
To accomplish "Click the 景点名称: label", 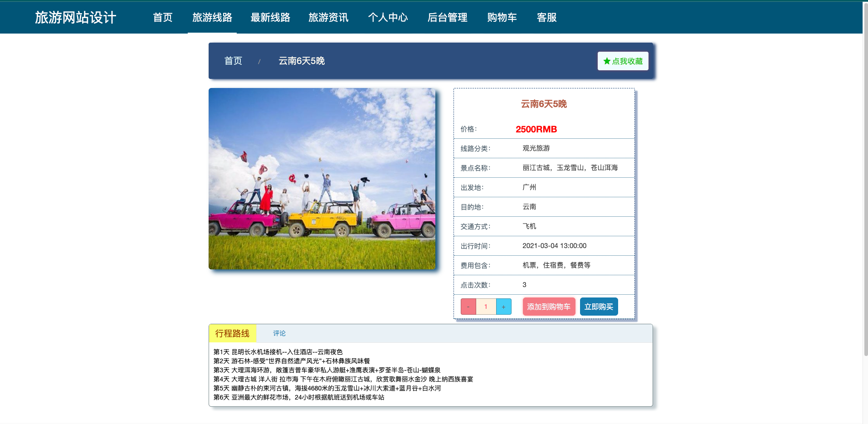I will pyautogui.click(x=475, y=168).
